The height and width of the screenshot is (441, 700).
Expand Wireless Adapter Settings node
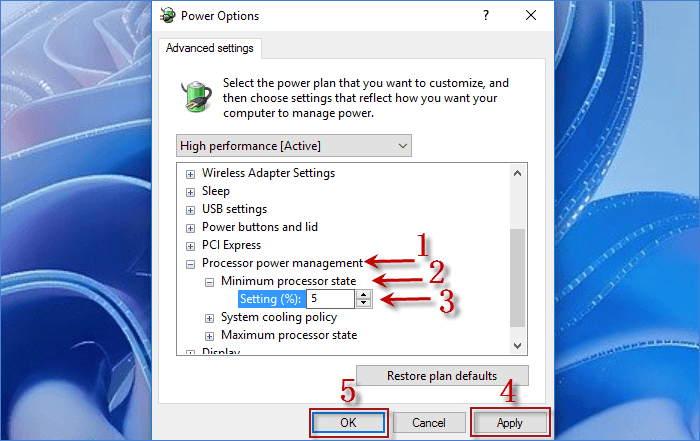191,174
